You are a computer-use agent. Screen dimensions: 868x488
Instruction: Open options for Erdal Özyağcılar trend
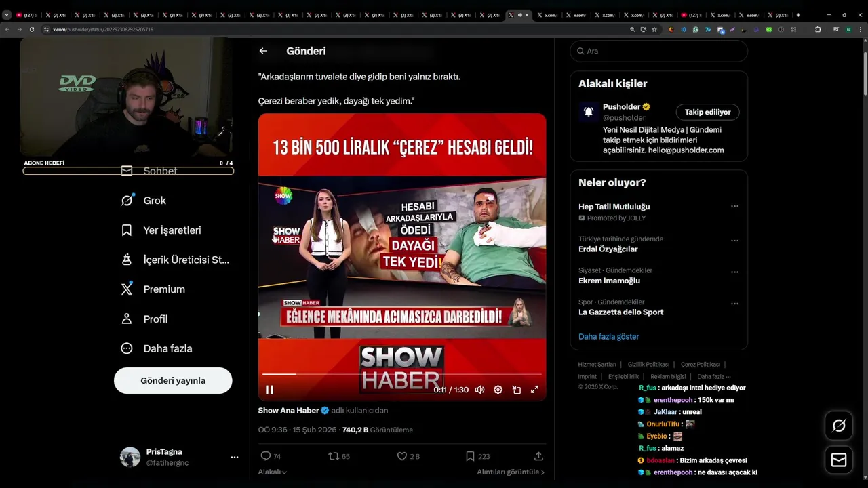(x=734, y=241)
